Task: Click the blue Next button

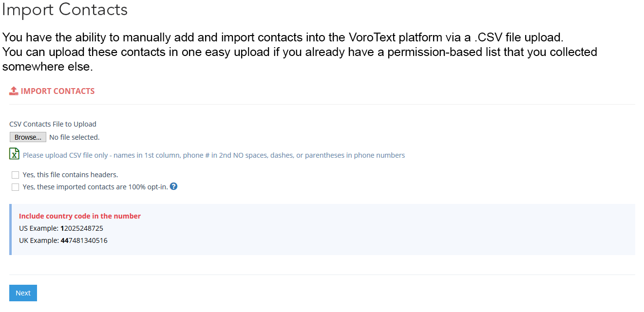Action: click(x=23, y=293)
